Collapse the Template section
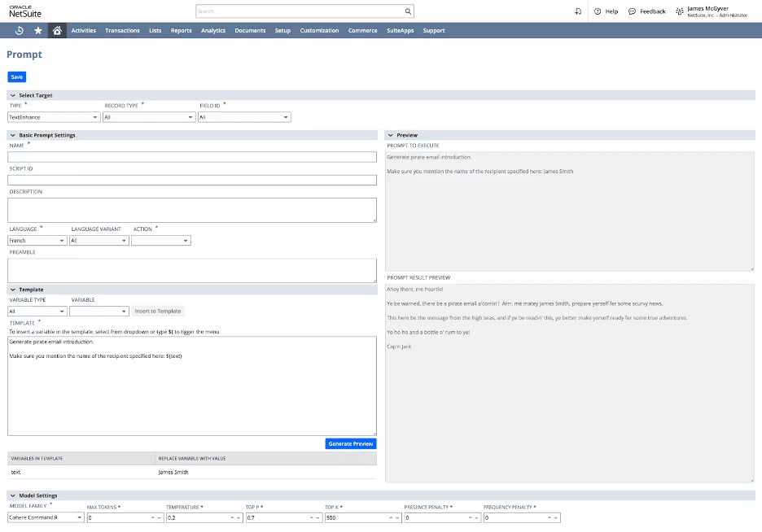Viewport: 762px width, 532px height. click(x=14, y=289)
